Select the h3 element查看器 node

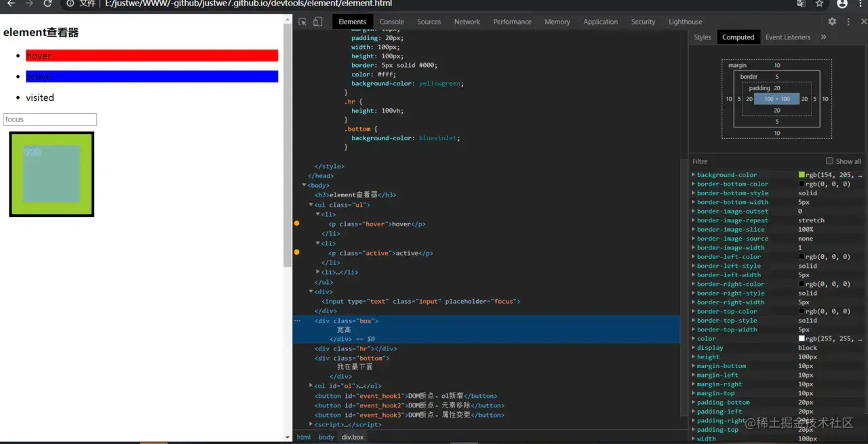[355, 195]
